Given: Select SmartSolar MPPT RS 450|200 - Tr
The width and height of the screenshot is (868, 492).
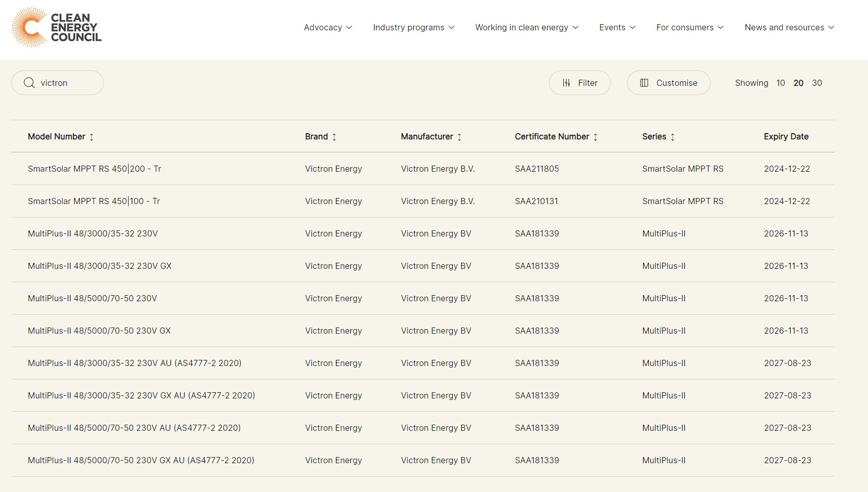Looking at the screenshot, I should [x=95, y=169].
